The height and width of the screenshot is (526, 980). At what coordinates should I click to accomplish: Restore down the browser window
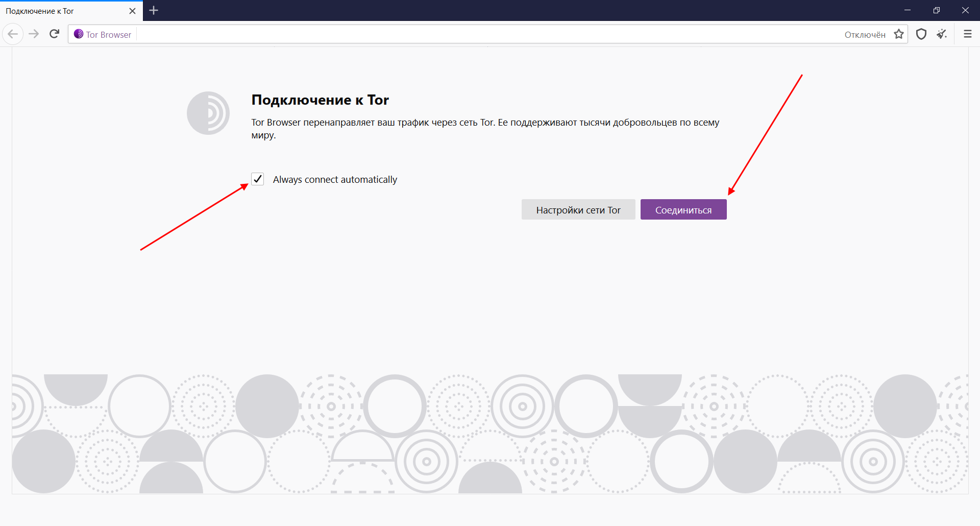[x=937, y=10]
